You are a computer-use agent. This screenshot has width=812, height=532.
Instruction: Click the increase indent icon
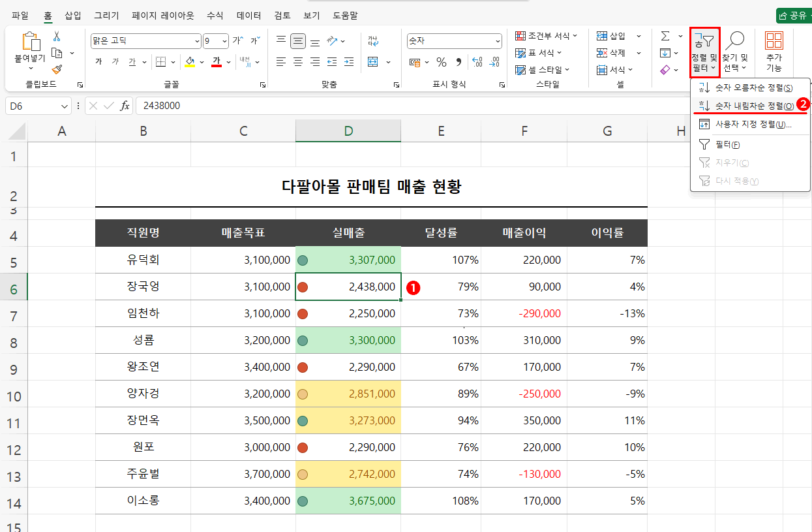pyautogui.click(x=348, y=62)
